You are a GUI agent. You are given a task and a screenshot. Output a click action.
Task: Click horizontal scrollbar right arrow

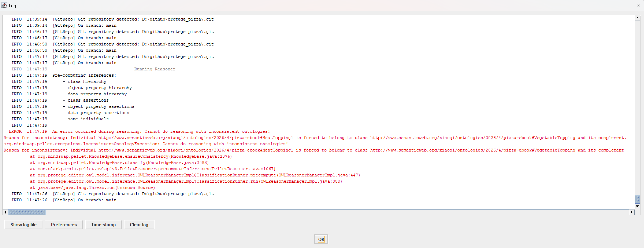tap(632, 212)
